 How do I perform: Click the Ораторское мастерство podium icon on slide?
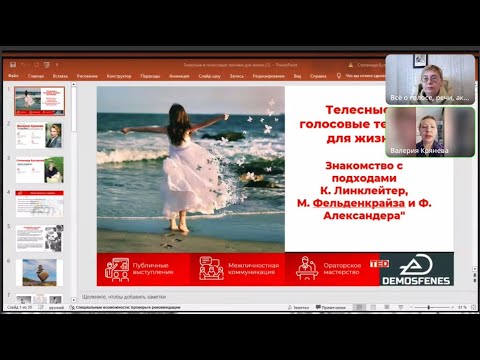(x=307, y=268)
